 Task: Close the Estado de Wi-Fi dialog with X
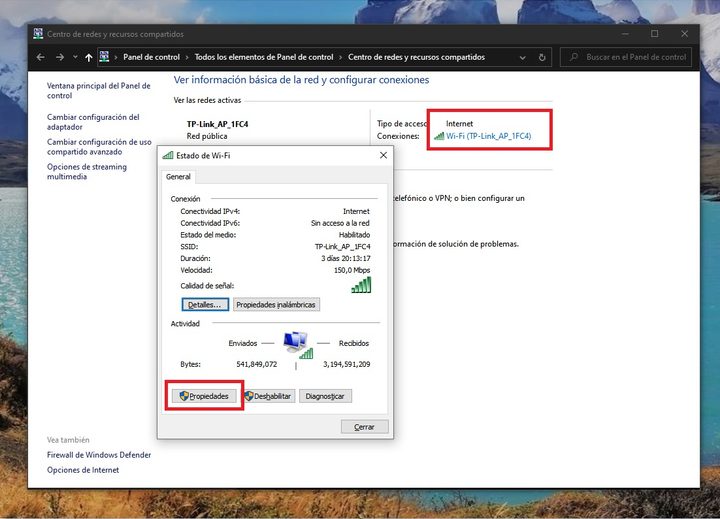pos(383,156)
